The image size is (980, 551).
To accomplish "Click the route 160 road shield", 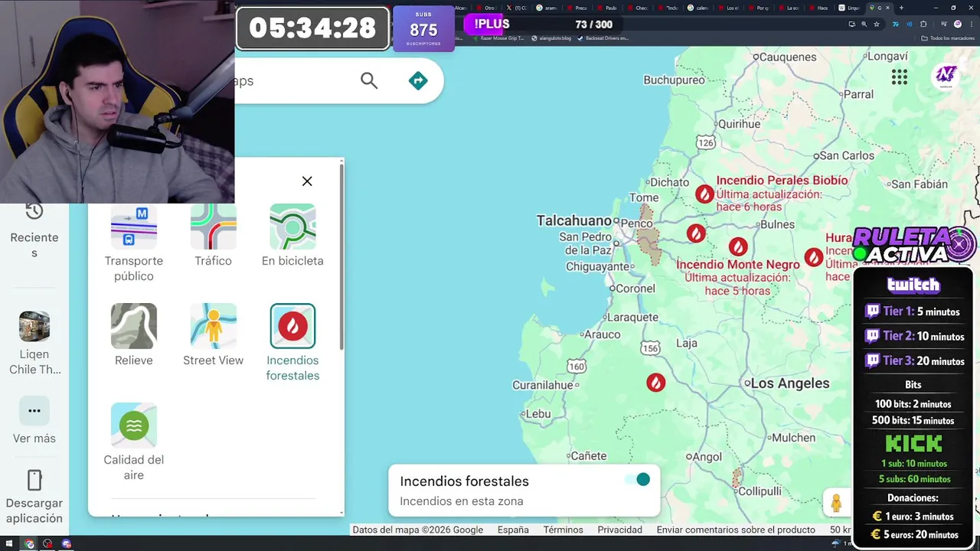I will point(577,367).
